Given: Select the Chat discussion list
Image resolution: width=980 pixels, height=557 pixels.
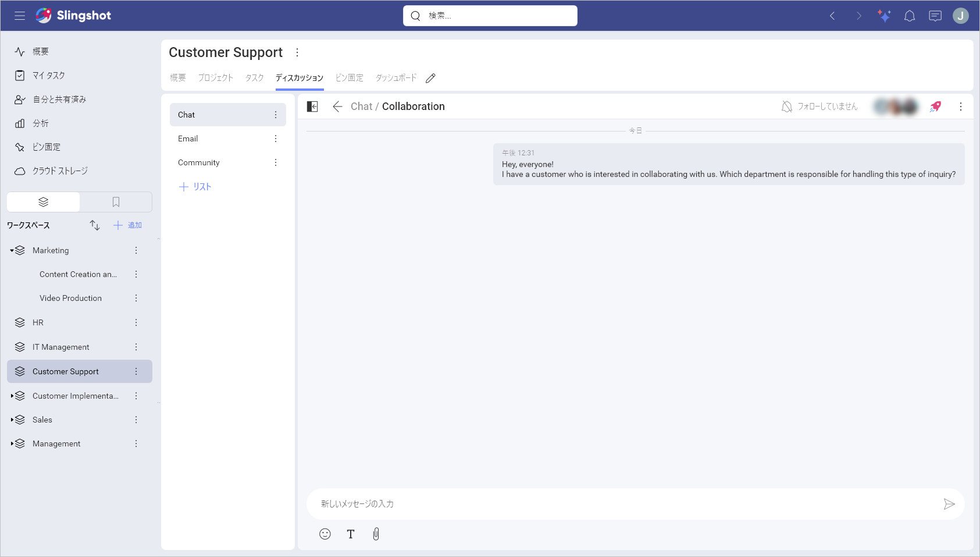Looking at the screenshot, I should point(228,115).
